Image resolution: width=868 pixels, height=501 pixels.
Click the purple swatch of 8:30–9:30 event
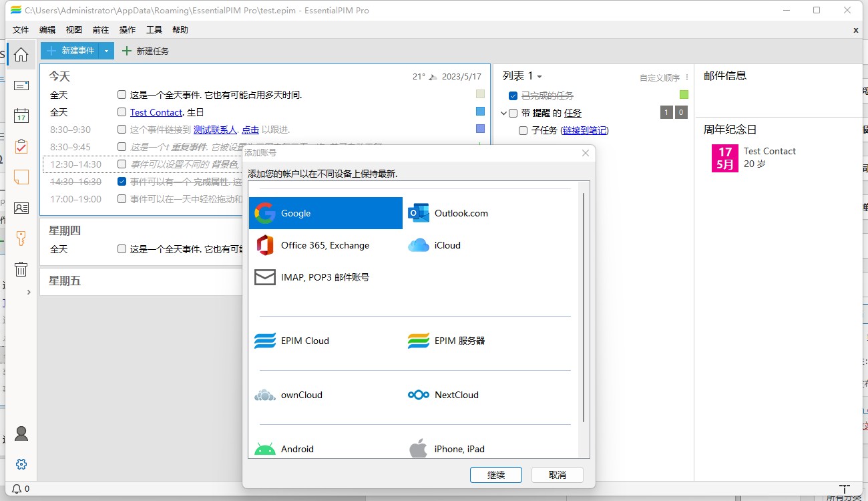(481, 129)
